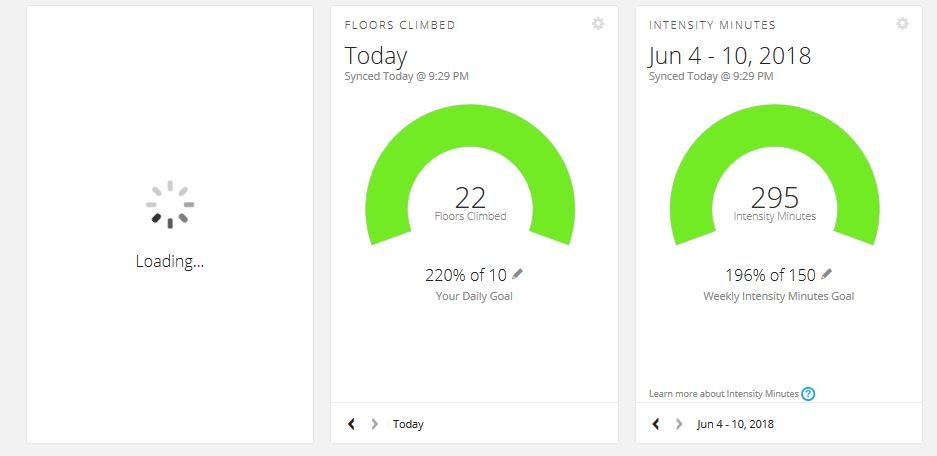This screenshot has height=456, width=937.
Task: Go to previous day in Floors Climbed
Action: (352, 424)
